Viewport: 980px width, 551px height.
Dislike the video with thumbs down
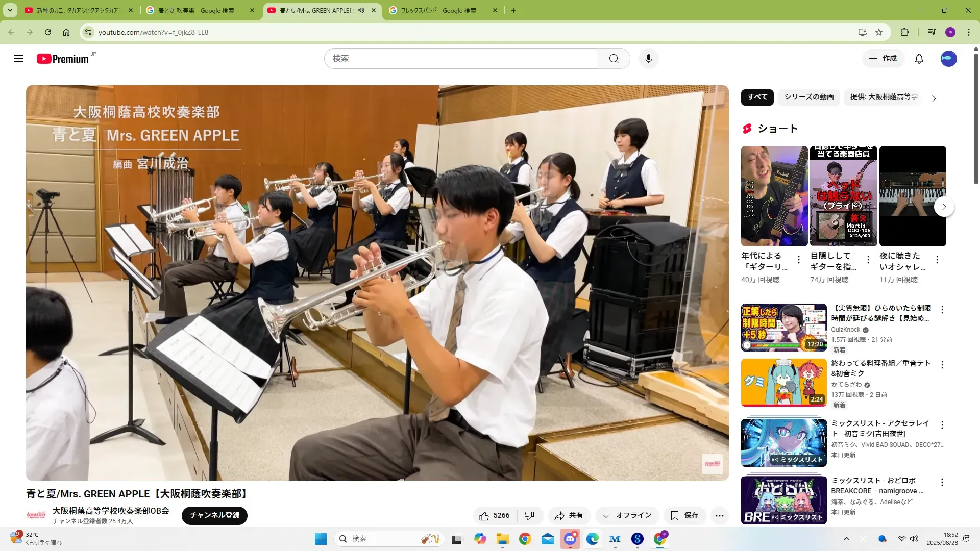(x=530, y=516)
